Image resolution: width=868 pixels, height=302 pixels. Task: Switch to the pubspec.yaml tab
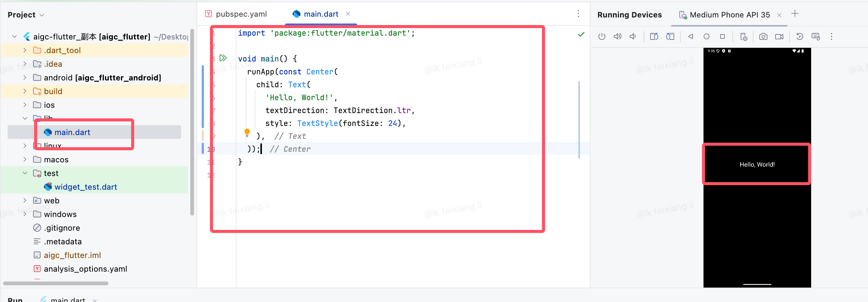click(236, 14)
